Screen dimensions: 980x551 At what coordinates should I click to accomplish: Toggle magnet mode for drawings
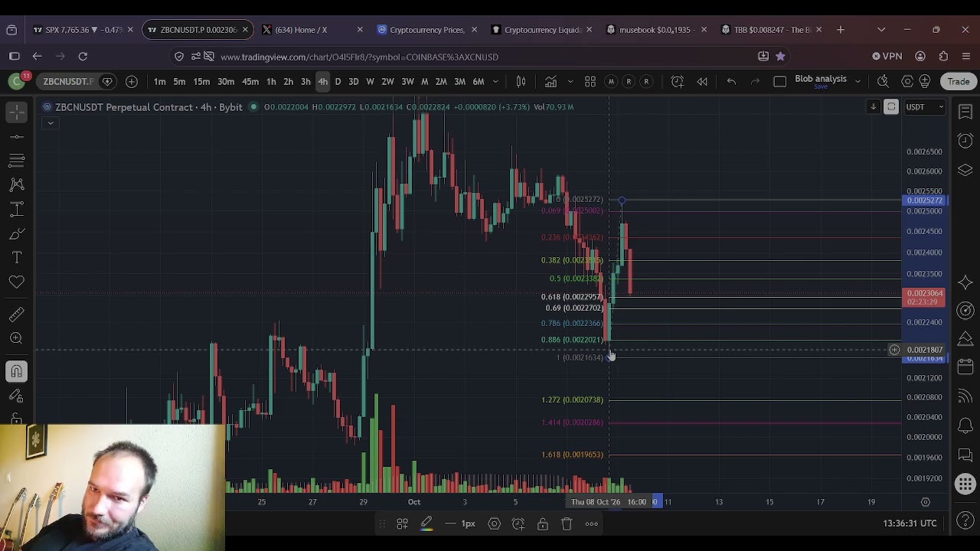point(16,371)
